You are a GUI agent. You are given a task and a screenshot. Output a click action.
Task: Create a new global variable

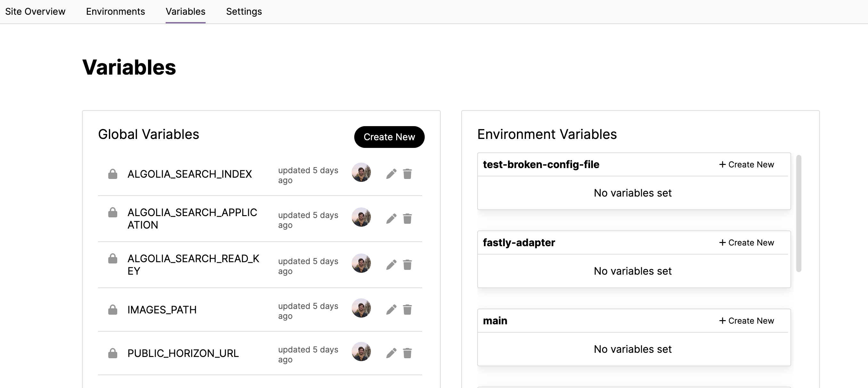(x=389, y=137)
